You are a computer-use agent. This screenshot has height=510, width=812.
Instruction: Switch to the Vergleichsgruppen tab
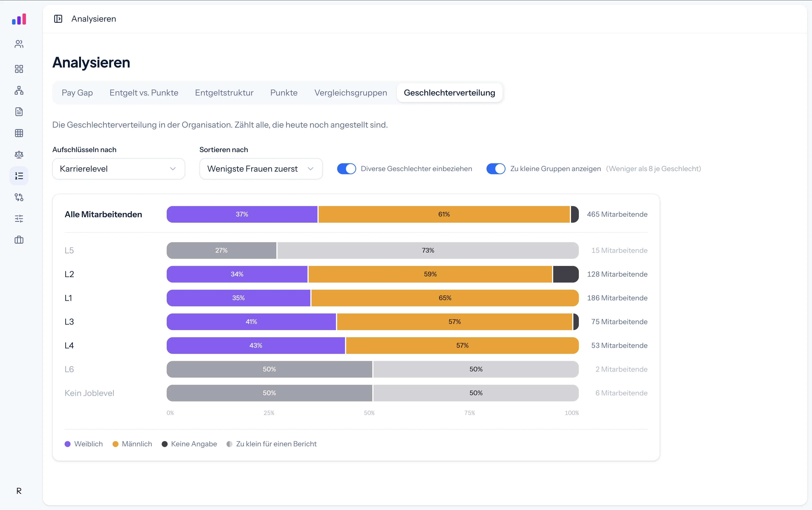[351, 93]
